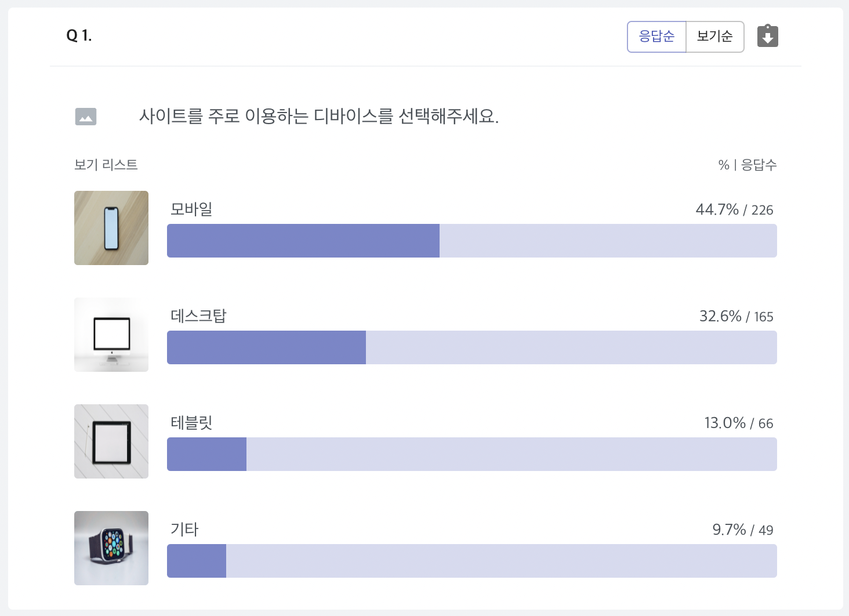849x616 pixels.
Task: Open the 데스크탑 monitor thumbnail
Action: pyautogui.click(x=111, y=335)
